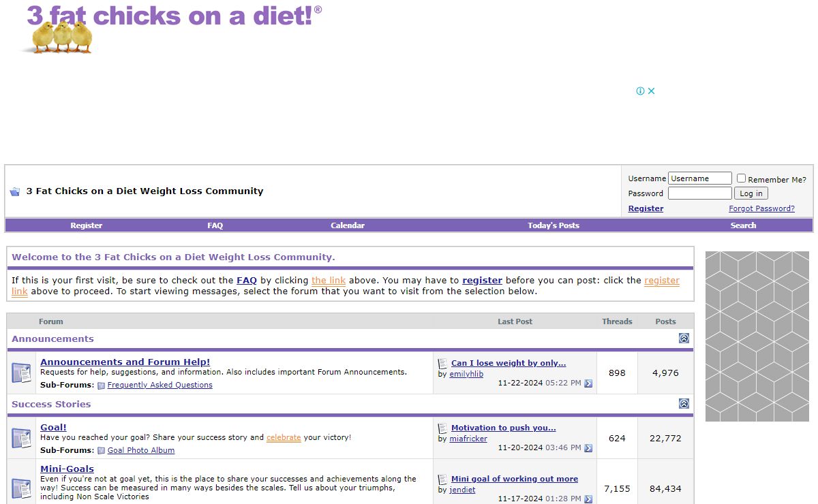
Task: Collapse the Announcements category
Action: pyautogui.click(x=684, y=338)
